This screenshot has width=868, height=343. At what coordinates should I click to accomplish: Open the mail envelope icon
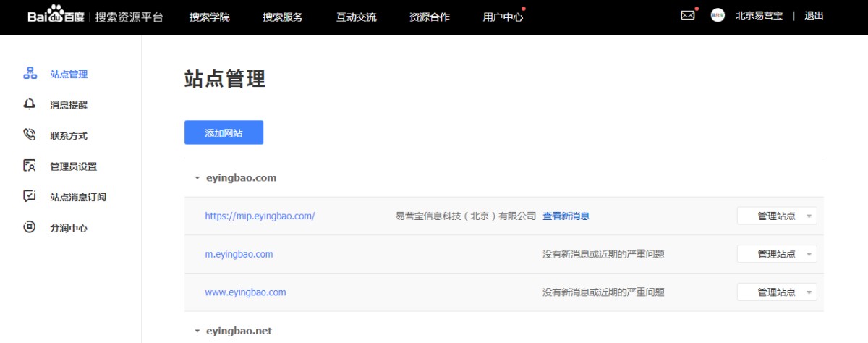tap(687, 15)
